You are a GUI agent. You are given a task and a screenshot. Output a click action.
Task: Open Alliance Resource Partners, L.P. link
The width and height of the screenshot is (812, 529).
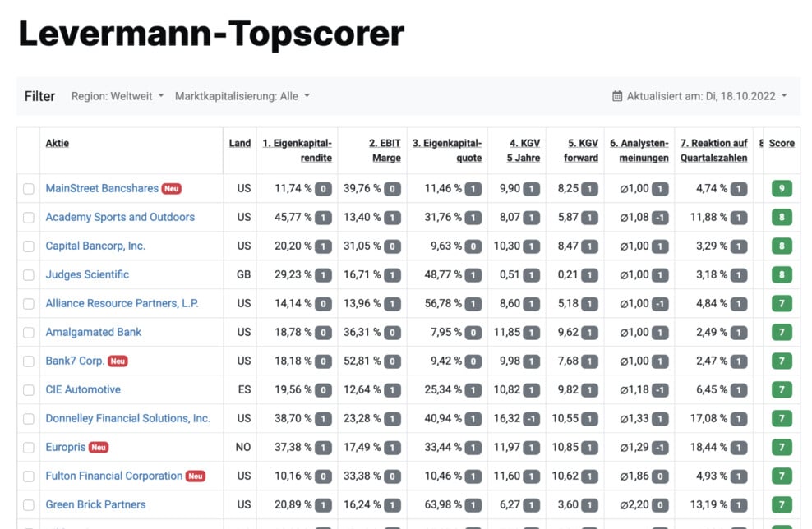click(x=122, y=303)
